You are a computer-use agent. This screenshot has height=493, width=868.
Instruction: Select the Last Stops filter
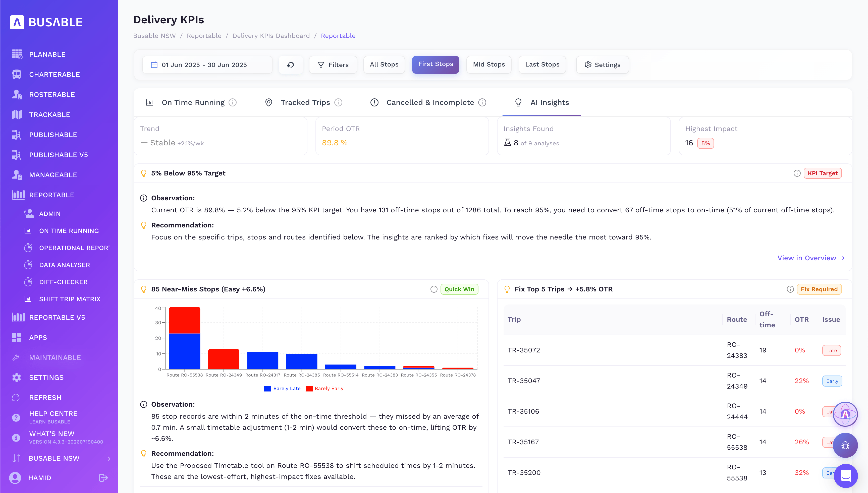pyautogui.click(x=542, y=65)
